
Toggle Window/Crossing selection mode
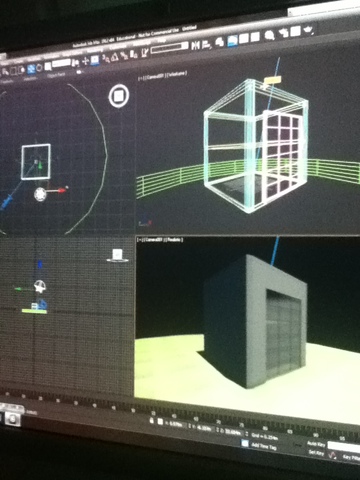(x=21, y=70)
